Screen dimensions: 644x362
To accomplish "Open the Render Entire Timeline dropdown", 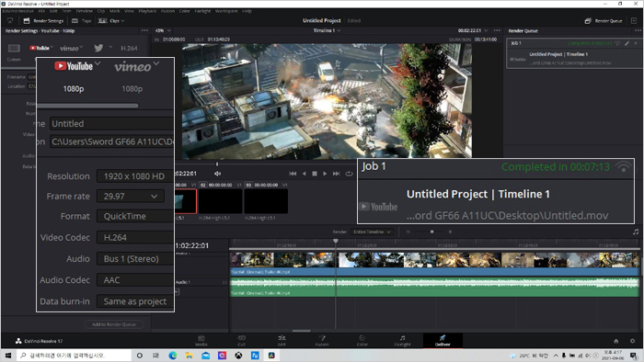I will (372, 232).
